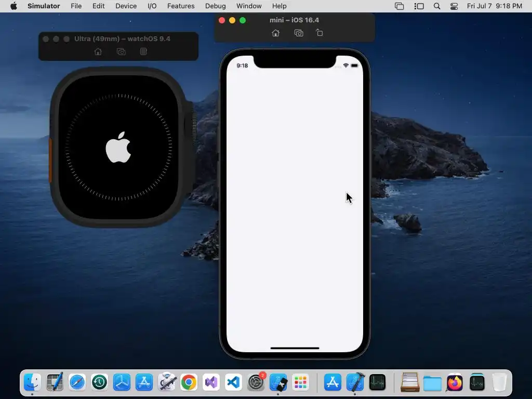Open the Edit menu

coord(98,6)
